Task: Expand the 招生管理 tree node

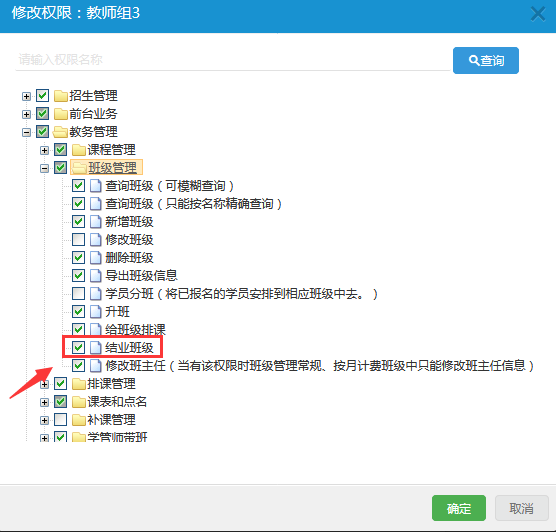Action: (26, 96)
